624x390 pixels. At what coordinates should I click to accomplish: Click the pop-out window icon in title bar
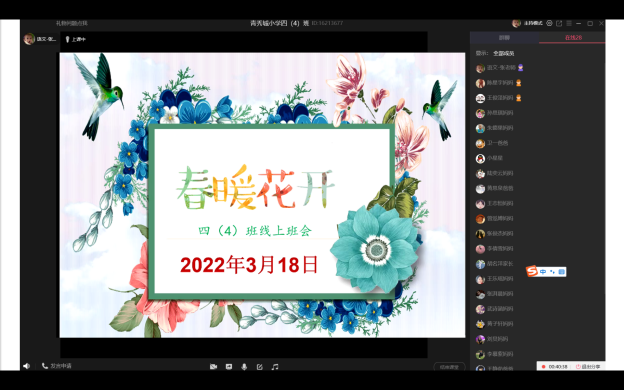pyautogui.click(x=559, y=23)
